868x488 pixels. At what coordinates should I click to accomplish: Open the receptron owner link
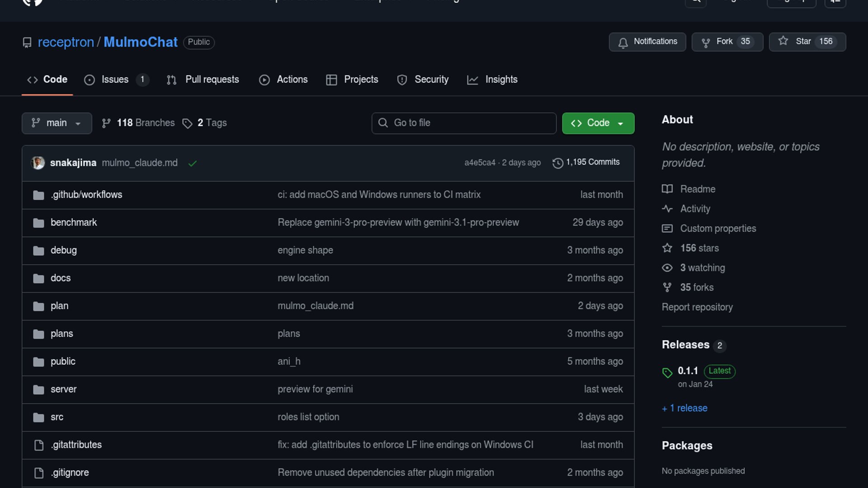pos(66,42)
